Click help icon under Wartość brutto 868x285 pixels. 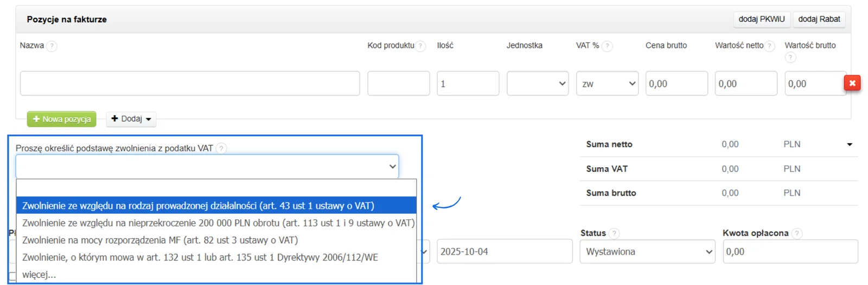click(790, 57)
